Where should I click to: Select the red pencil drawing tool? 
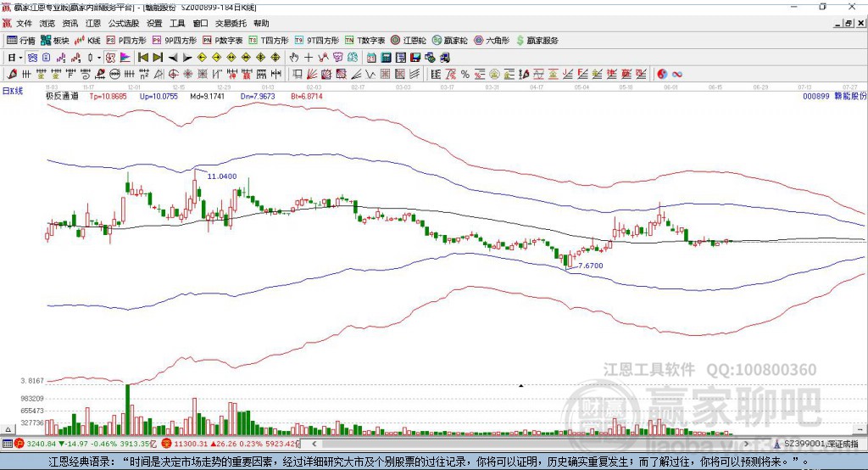coord(12,75)
